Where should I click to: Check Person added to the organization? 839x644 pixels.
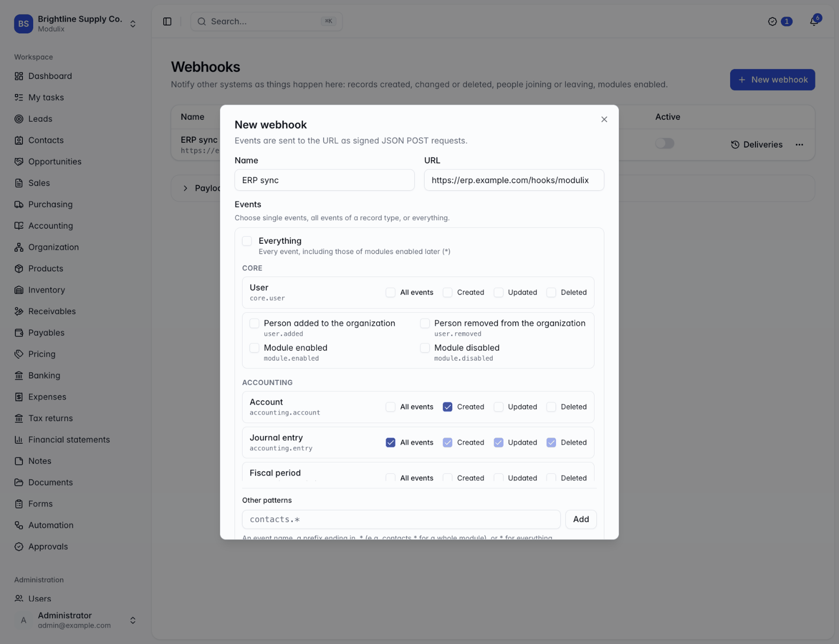click(x=255, y=324)
